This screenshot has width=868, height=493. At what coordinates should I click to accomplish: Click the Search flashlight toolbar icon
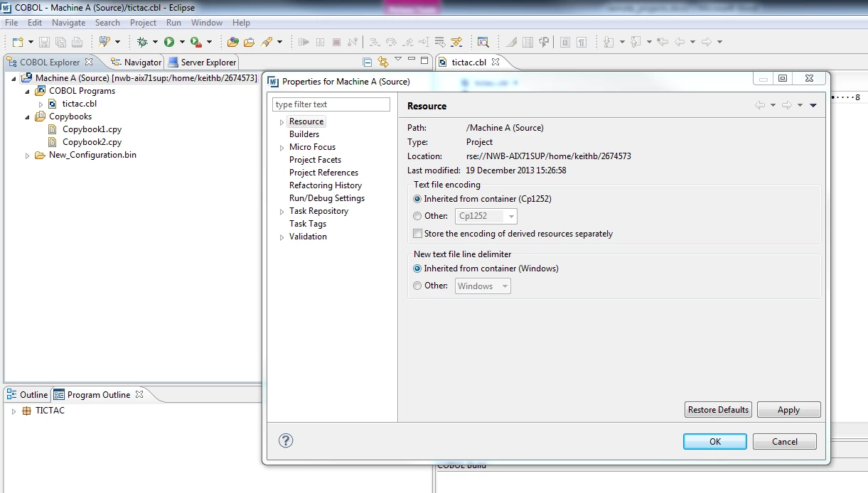tap(267, 42)
